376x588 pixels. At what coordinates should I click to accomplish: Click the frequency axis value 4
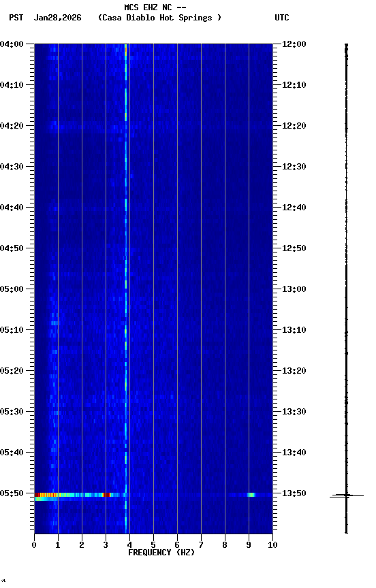coord(129,545)
